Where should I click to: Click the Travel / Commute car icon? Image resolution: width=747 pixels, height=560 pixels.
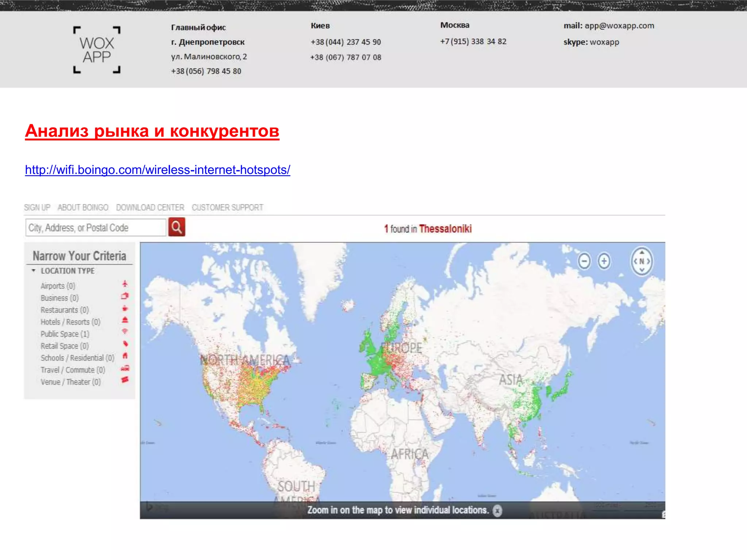[125, 368]
